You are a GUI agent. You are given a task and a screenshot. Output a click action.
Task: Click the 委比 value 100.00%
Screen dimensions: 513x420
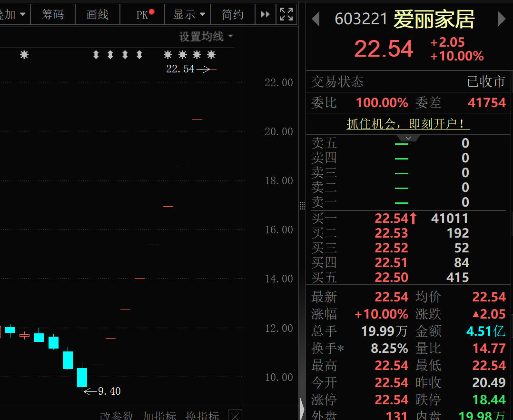(382, 102)
